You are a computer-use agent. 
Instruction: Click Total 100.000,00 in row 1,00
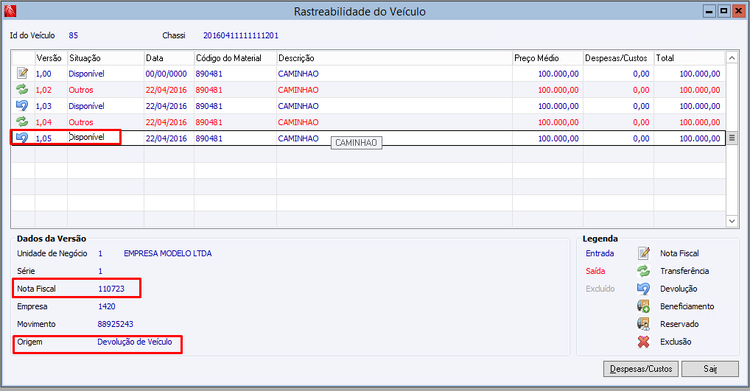(700, 74)
